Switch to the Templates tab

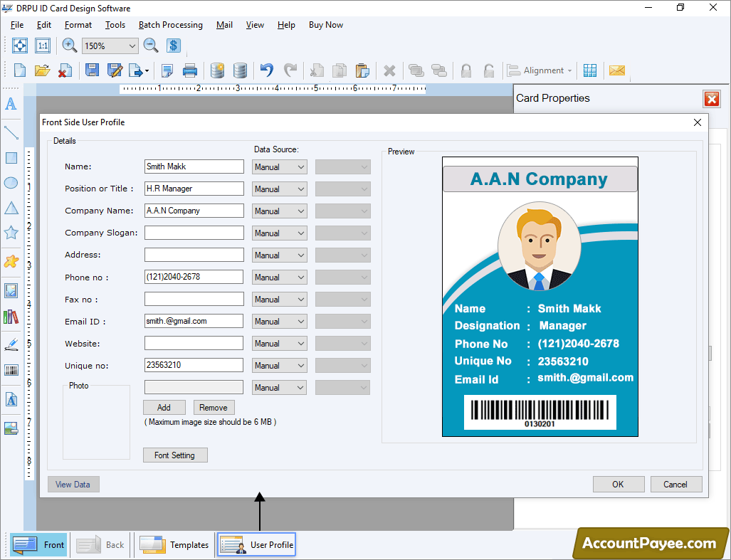174,544
